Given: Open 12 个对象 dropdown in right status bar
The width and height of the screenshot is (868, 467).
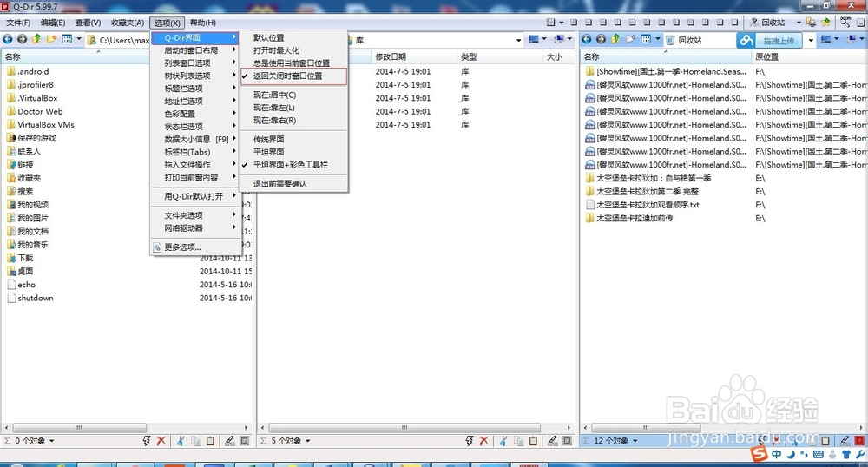Looking at the screenshot, I should tap(635, 441).
